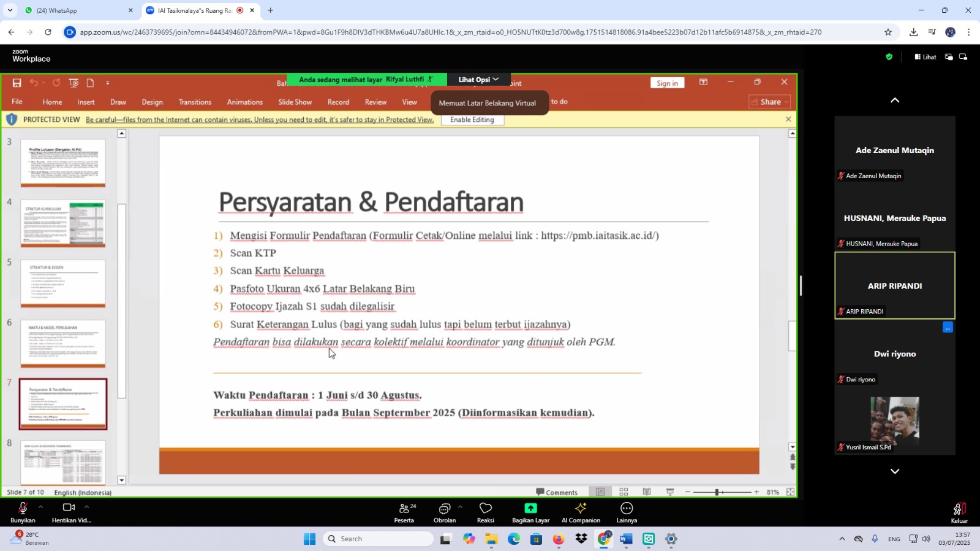
Task: Click the Bagikan Layar share screen icon
Action: point(530,509)
